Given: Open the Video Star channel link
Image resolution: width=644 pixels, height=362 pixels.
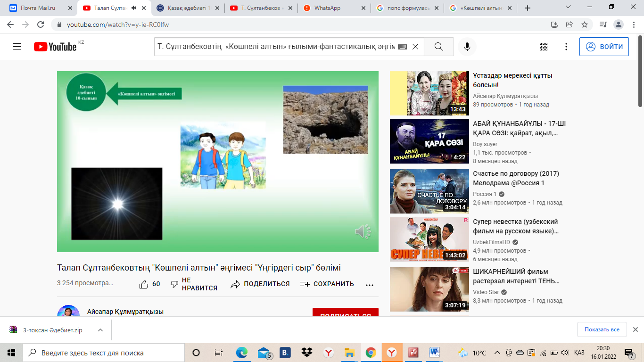Looking at the screenshot, I should pos(486,292).
